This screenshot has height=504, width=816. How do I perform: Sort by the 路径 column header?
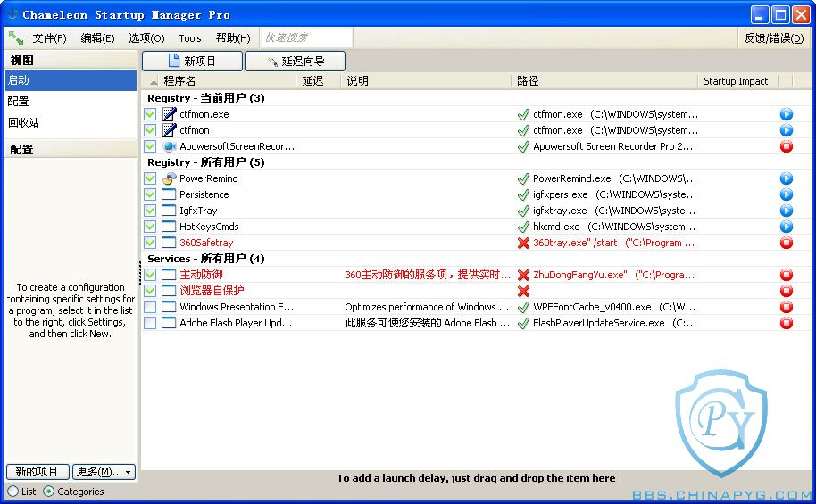pyautogui.click(x=528, y=81)
